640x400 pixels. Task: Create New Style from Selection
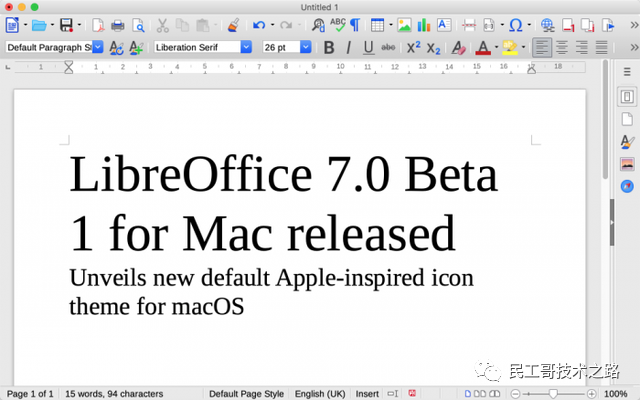(x=136, y=48)
